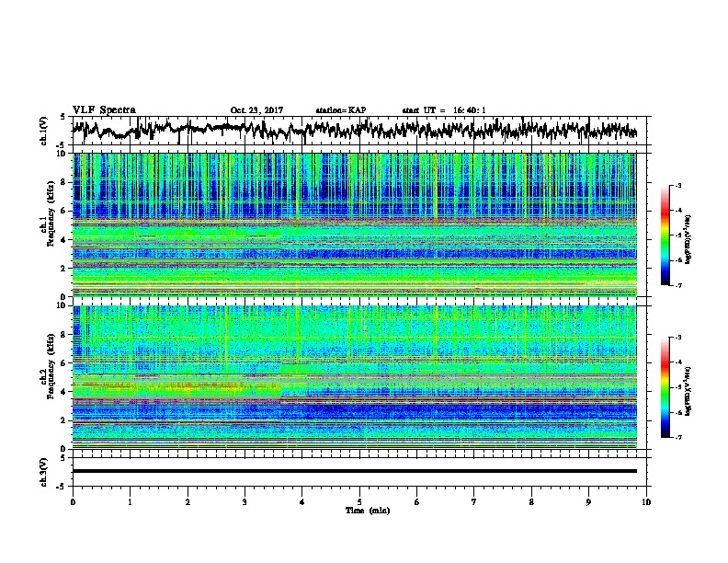Click the ch.2 frequency tick "6"
This screenshot has height=563, width=728.
(x=65, y=363)
